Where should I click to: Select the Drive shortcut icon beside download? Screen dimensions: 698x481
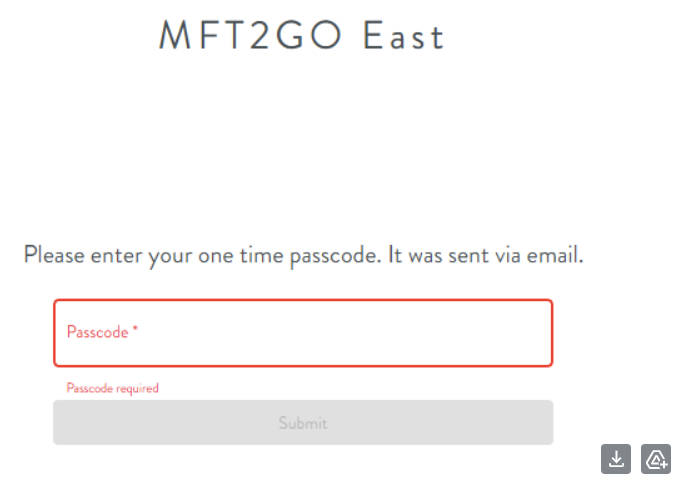coord(656,459)
